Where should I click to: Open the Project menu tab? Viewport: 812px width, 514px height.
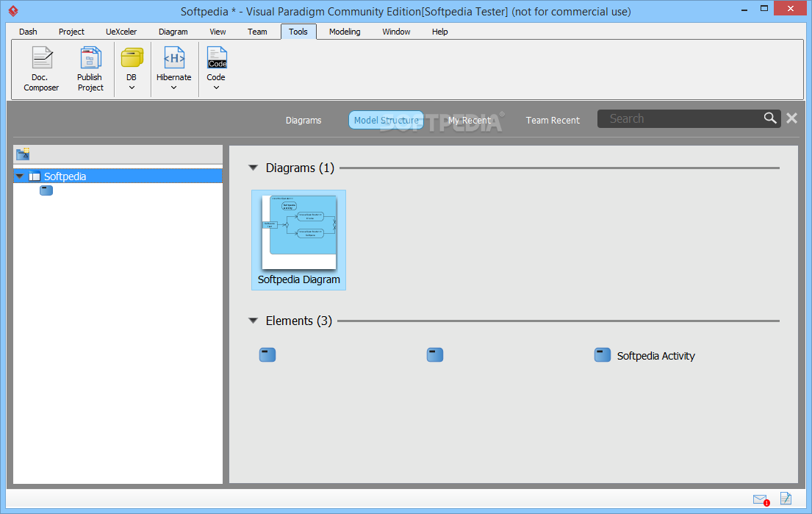(71, 32)
